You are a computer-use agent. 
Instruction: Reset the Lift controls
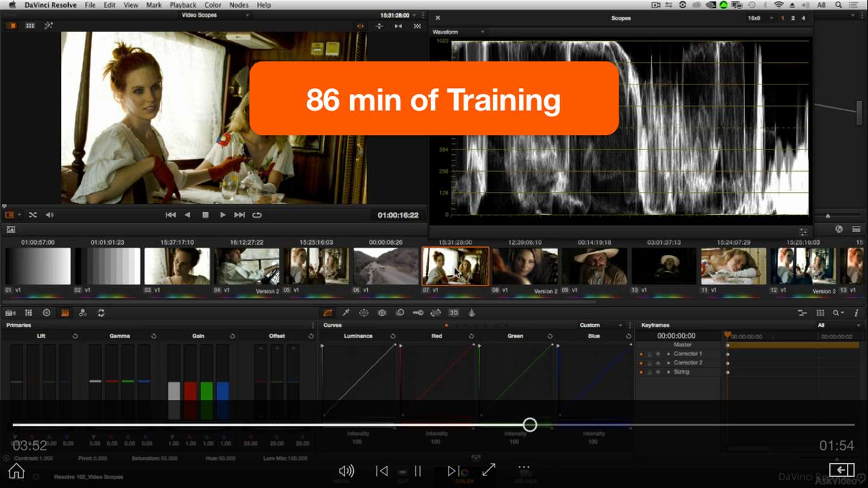click(x=75, y=336)
